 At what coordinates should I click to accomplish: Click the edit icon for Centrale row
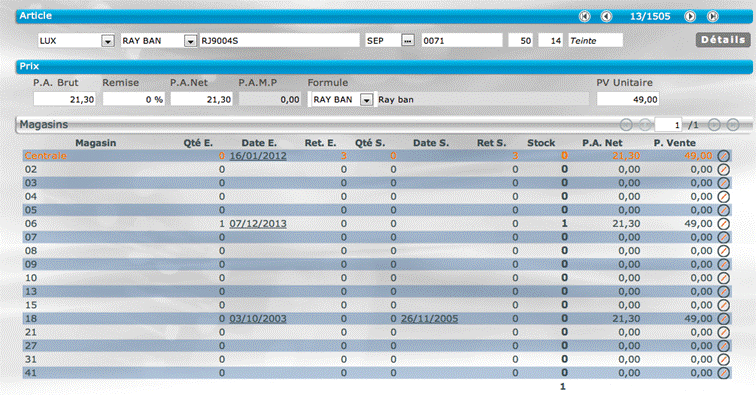(x=723, y=156)
